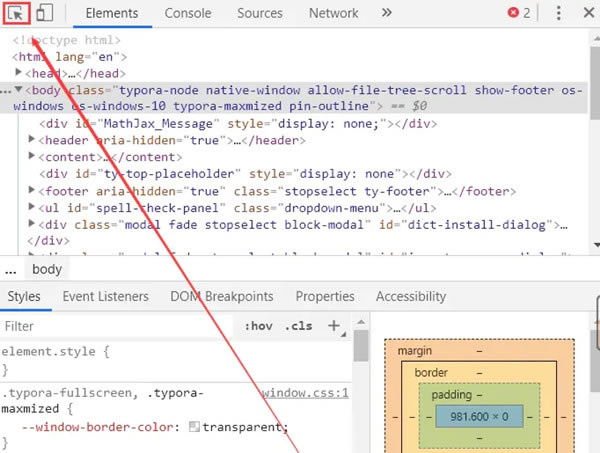Close the DevTools panel

588,14
